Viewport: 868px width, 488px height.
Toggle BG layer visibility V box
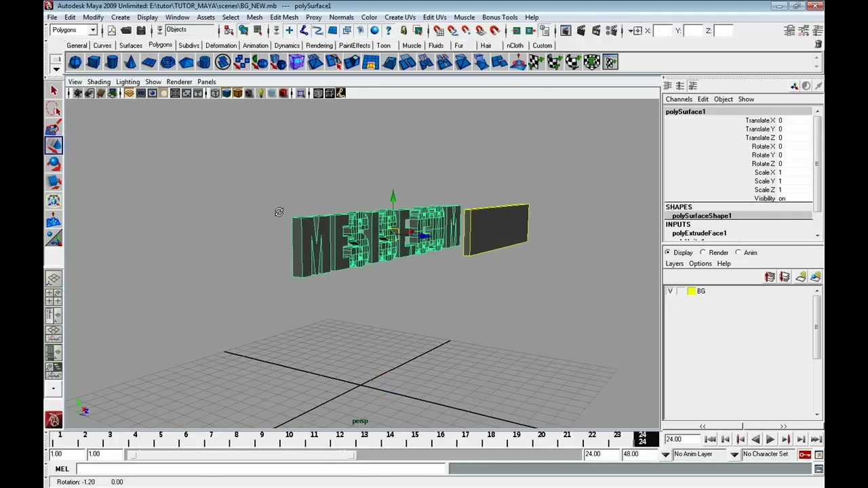tap(670, 291)
